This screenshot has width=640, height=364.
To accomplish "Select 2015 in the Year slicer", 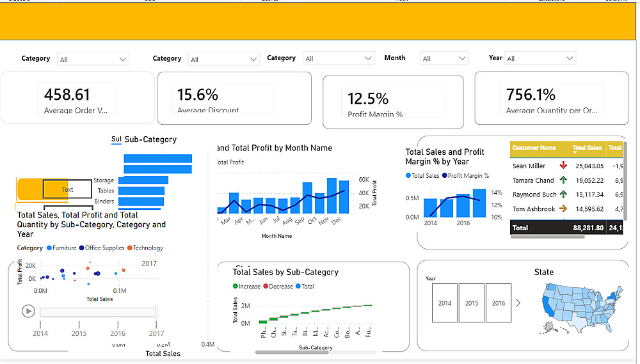I will 472,303.
